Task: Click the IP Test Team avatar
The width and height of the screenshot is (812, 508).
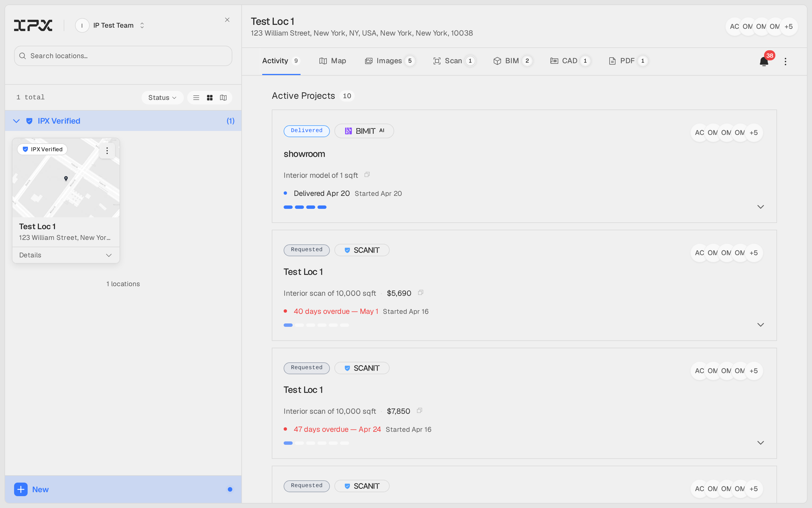Action: point(82,25)
